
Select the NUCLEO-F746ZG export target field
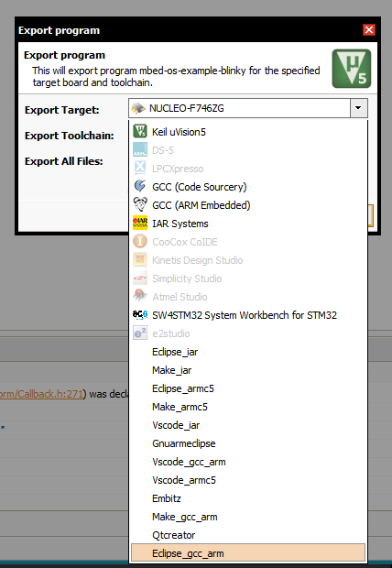(248, 108)
